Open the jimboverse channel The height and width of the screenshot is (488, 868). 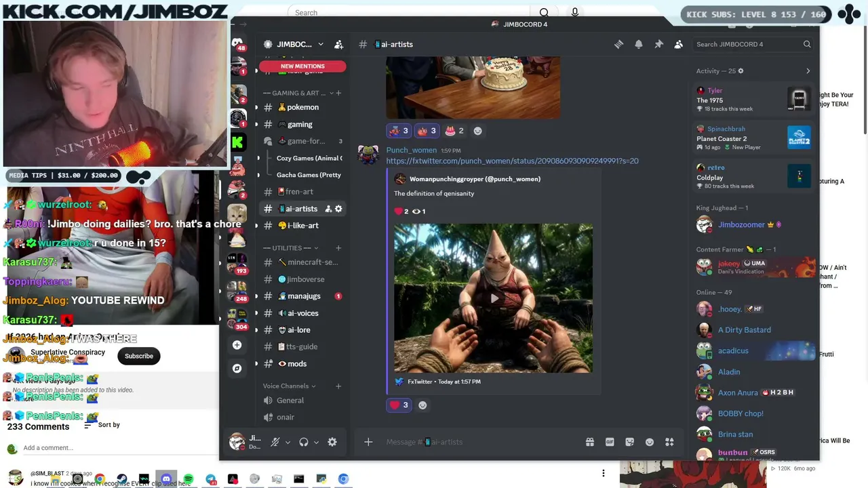[x=303, y=279]
